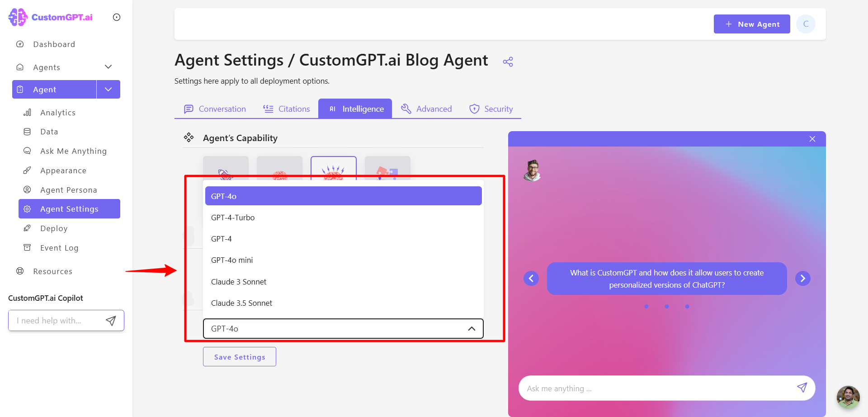
Task: Click the Data database icon
Action: 27,132
